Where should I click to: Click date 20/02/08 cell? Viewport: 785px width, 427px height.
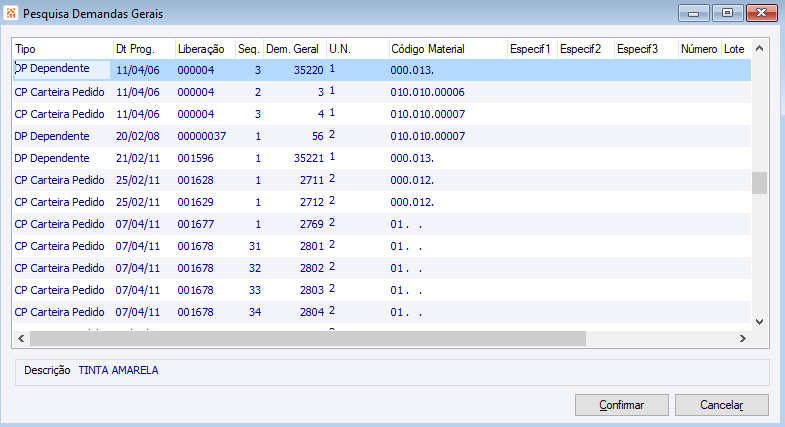(138, 136)
